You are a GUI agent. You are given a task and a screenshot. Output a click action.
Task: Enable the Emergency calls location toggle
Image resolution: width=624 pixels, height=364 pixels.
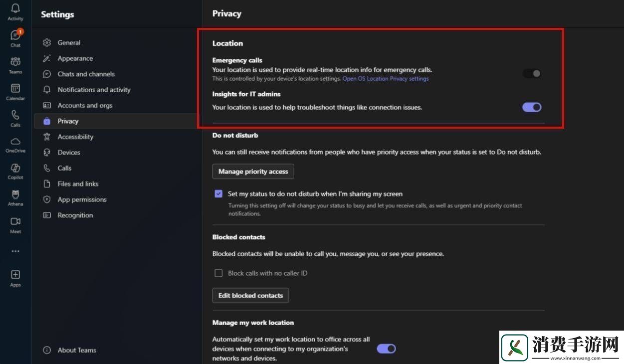click(x=532, y=73)
